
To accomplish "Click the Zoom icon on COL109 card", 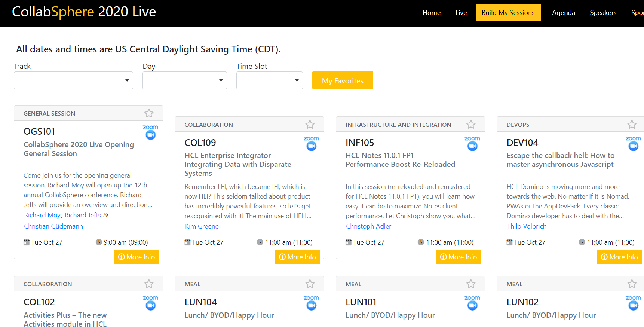I will pyautogui.click(x=311, y=144).
